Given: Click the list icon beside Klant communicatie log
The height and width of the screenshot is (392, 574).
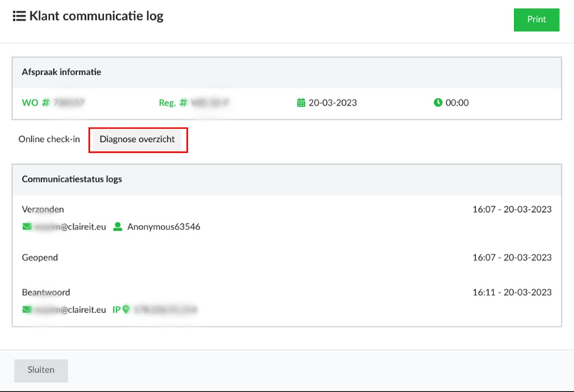Looking at the screenshot, I should (19, 16).
